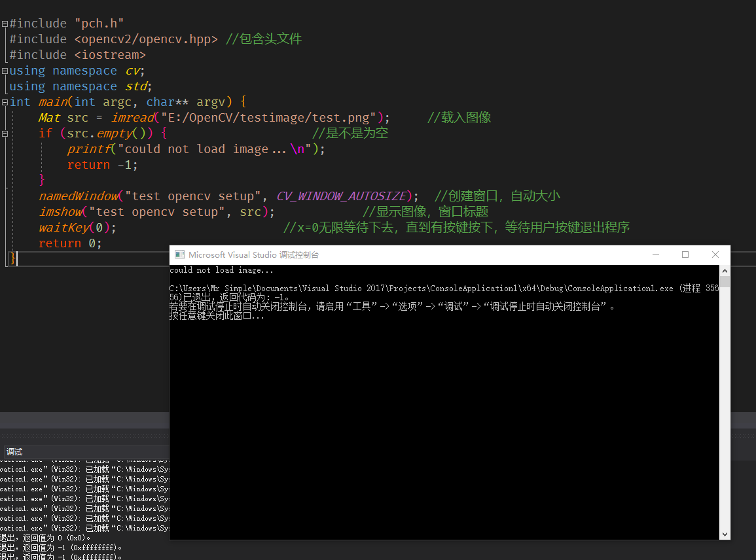The height and width of the screenshot is (560, 756).
Task: Collapse the #include block fold marker
Action: click(5, 24)
